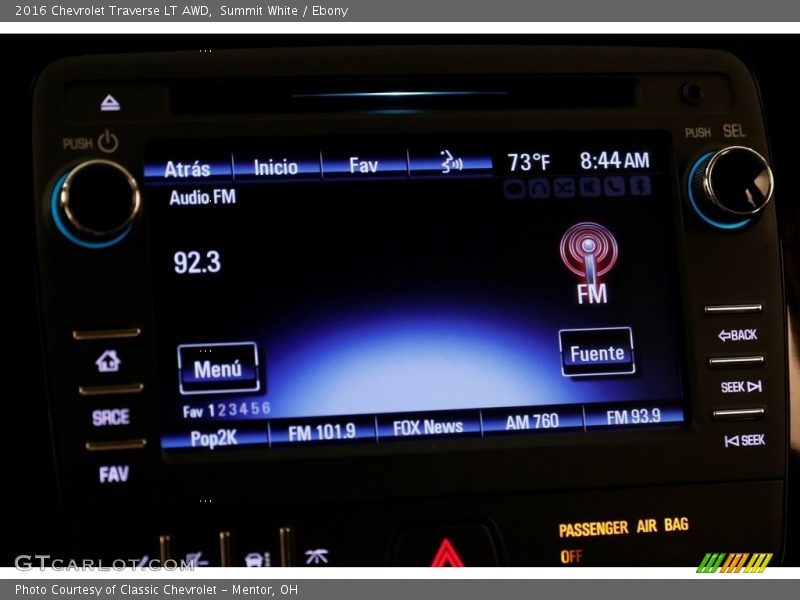This screenshot has height=600, width=800.
Task: Tap the Audio FM label
Action: tap(203, 197)
